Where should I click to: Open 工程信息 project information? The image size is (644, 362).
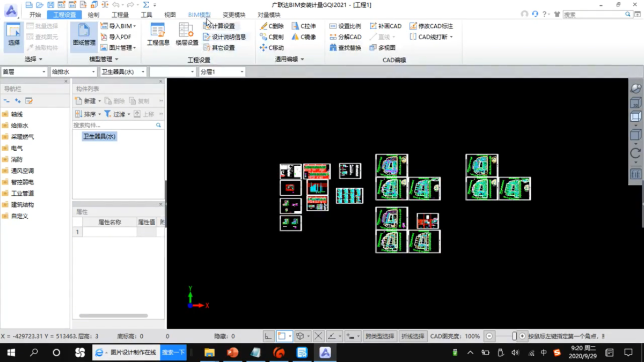tap(158, 35)
